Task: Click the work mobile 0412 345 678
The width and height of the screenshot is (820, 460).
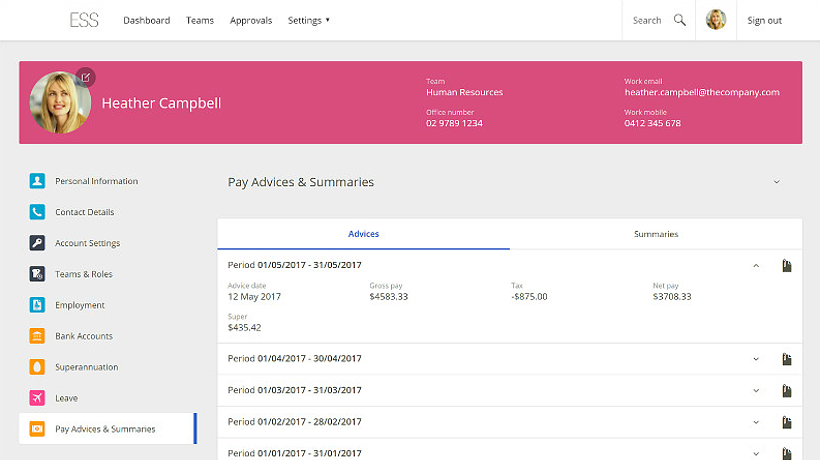Action: [x=652, y=123]
